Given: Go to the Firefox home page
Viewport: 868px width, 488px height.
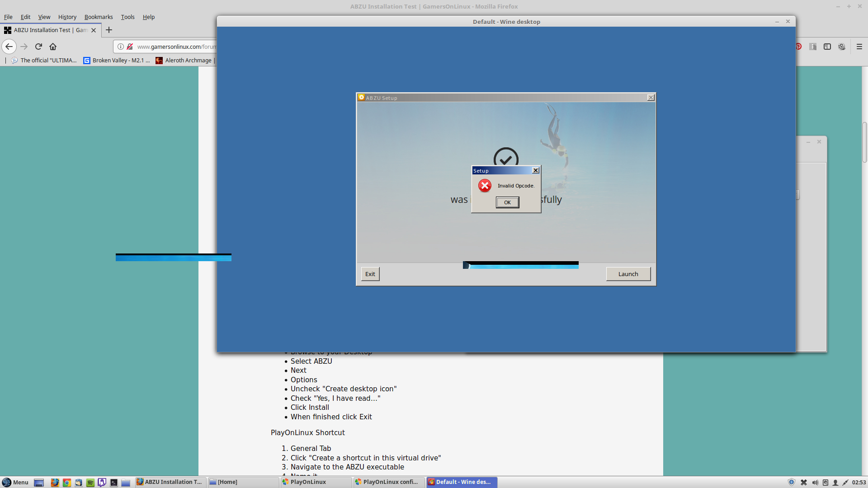Looking at the screenshot, I should click(53, 47).
